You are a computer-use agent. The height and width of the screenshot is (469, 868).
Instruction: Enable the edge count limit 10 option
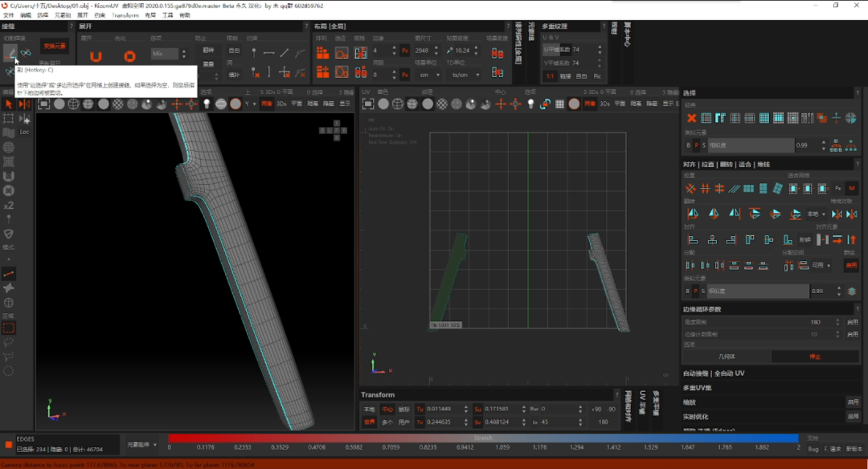[853, 334]
